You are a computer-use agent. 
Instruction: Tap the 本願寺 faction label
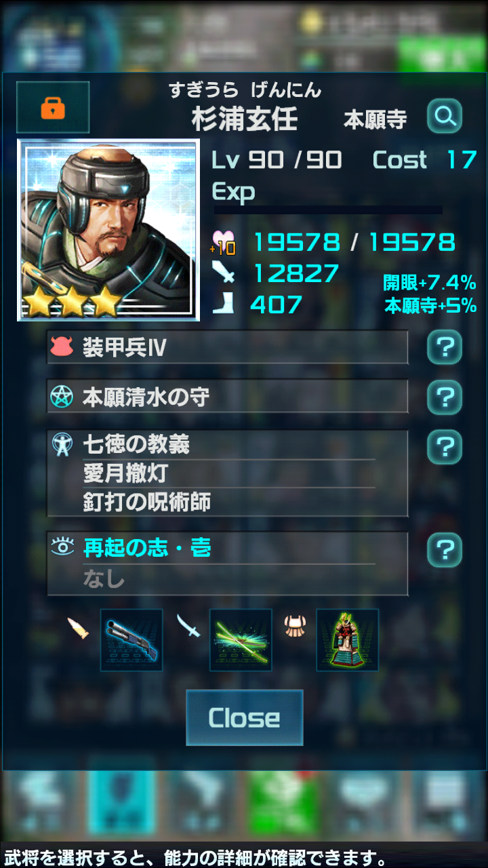(375, 120)
